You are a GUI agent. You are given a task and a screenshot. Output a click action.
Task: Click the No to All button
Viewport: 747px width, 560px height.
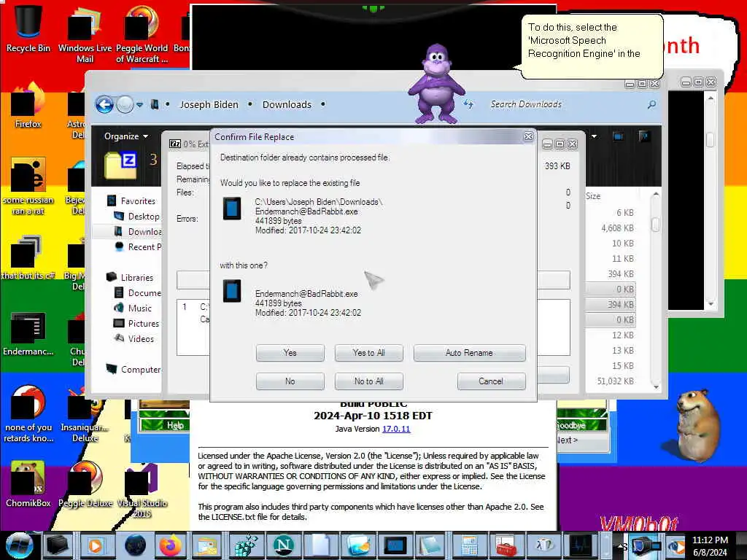coord(368,381)
